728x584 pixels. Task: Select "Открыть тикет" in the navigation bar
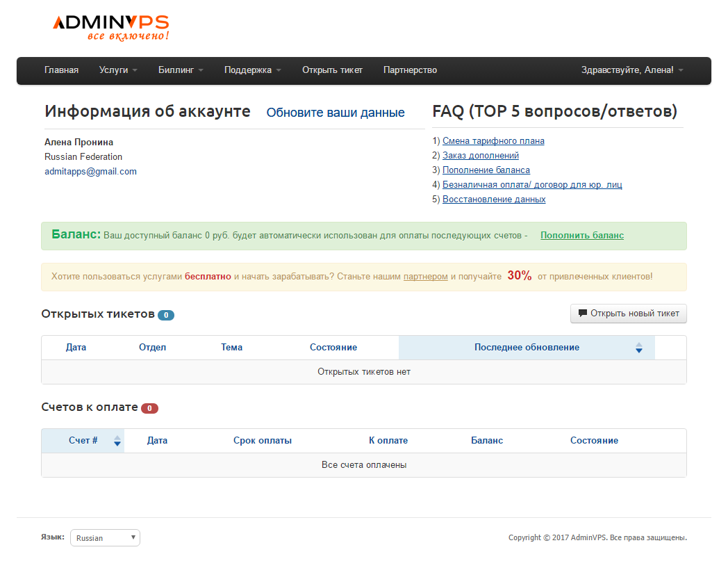click(x=332, y=70)
